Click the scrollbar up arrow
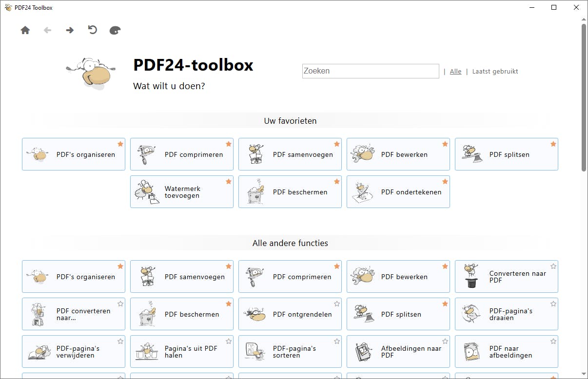The width and height of the screenshot is (588, 379). click(x=584, y=19)
